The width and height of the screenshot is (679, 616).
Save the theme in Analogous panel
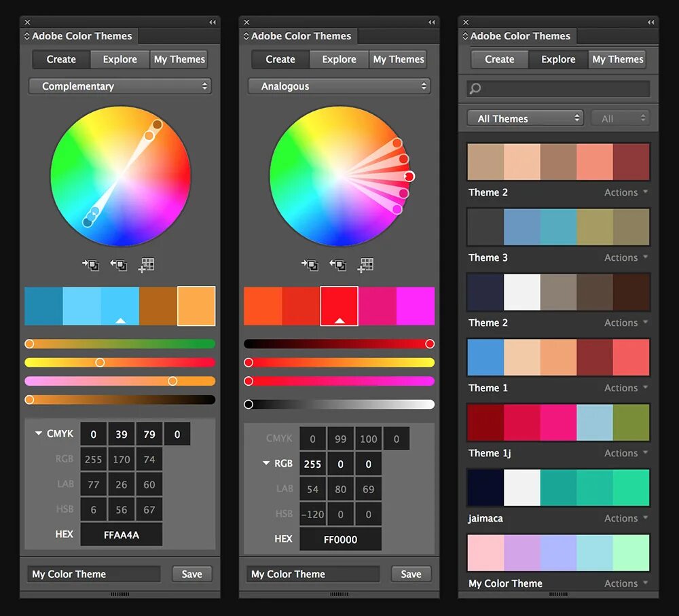point(411,574)
